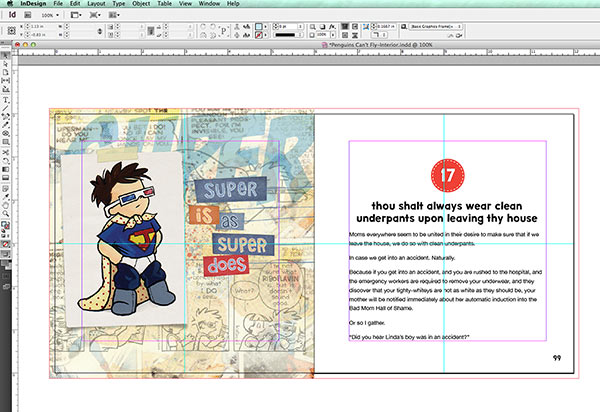
Task: Select the Selection tool arrow
Action: click(x=5, y=55)
